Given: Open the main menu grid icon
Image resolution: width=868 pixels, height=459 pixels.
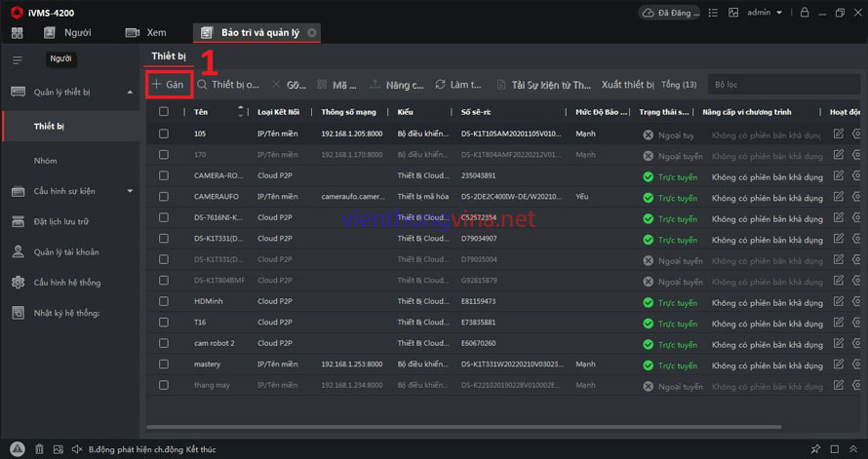Looking at the screenshot, I should click(x=17, y=33).
